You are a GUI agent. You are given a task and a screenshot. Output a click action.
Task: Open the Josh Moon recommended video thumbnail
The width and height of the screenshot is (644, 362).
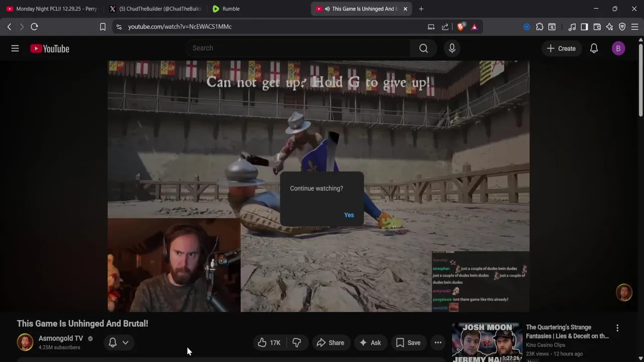point(487,342)
